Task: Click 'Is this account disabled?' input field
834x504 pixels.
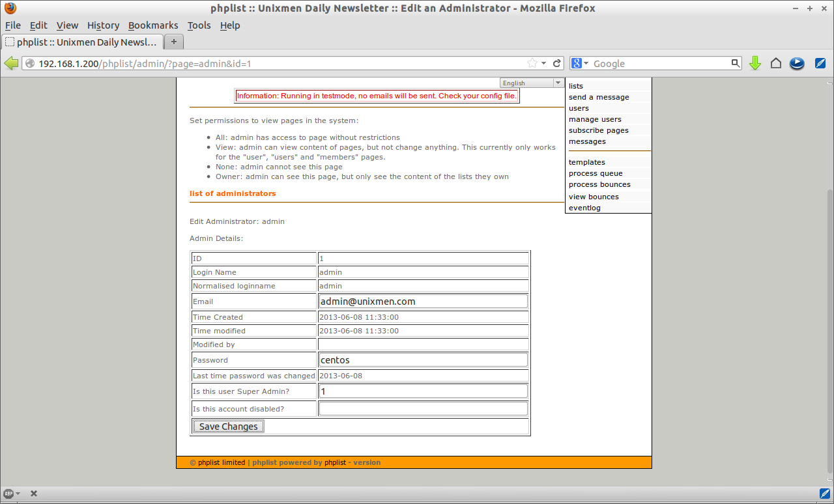Action: (x=423, y=408)
